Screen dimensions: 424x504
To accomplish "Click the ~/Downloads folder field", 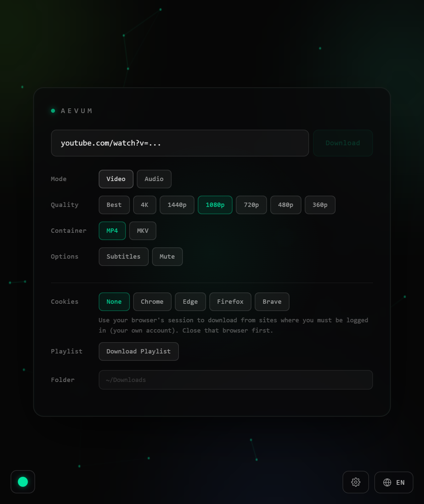I will pos(236,380).
